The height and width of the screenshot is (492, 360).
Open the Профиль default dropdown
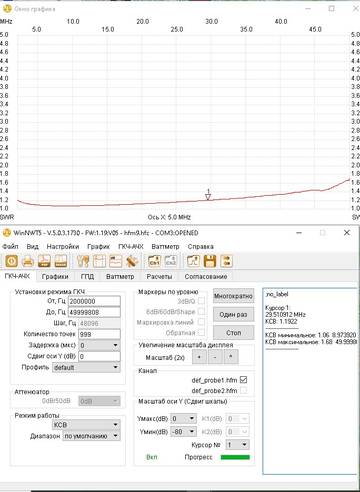click(86, 367)
